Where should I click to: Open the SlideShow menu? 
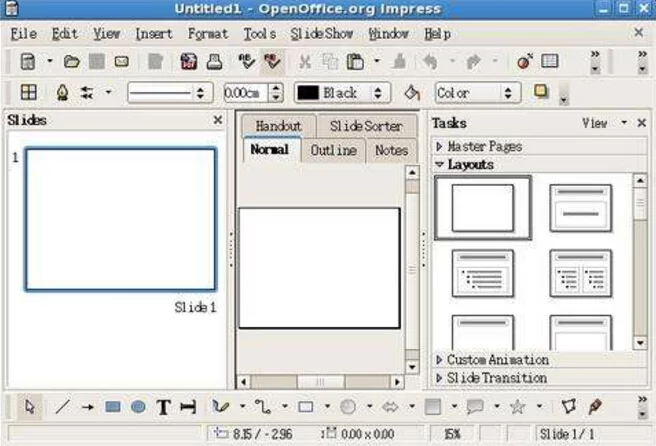(322, 34)
